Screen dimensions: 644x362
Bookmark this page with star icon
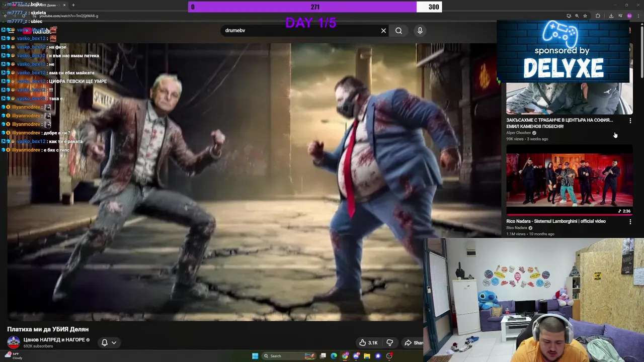[x=585, y=16]
